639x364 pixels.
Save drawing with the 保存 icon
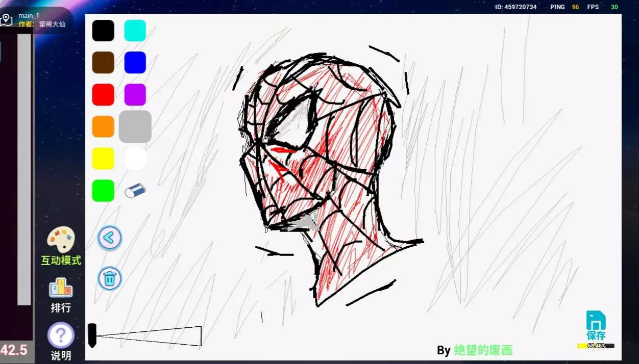596,325
